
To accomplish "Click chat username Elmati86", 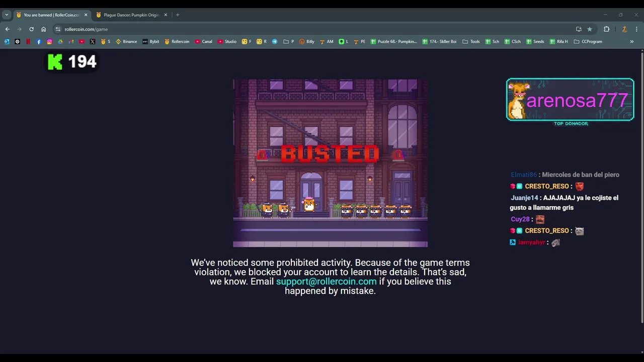I will (x=524, y=174).
